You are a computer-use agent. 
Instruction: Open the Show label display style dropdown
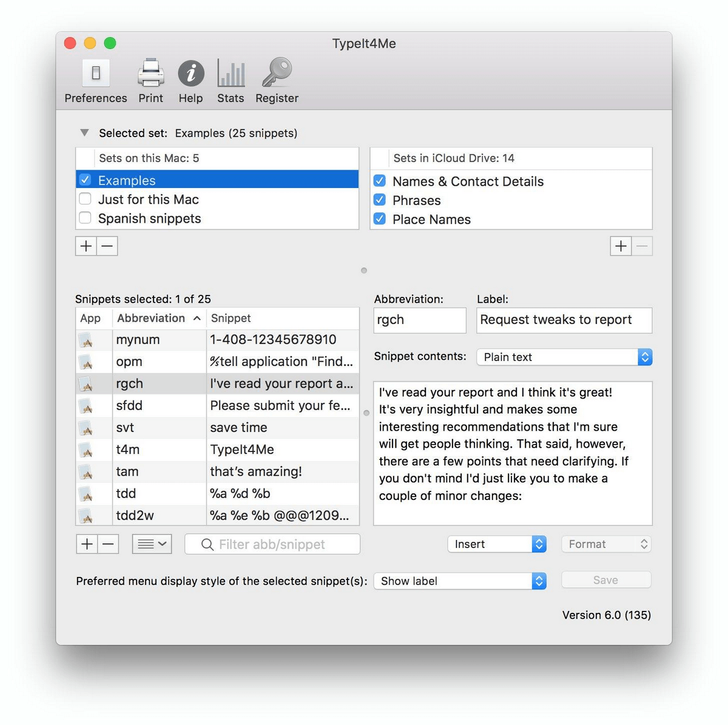click(460, 581)
